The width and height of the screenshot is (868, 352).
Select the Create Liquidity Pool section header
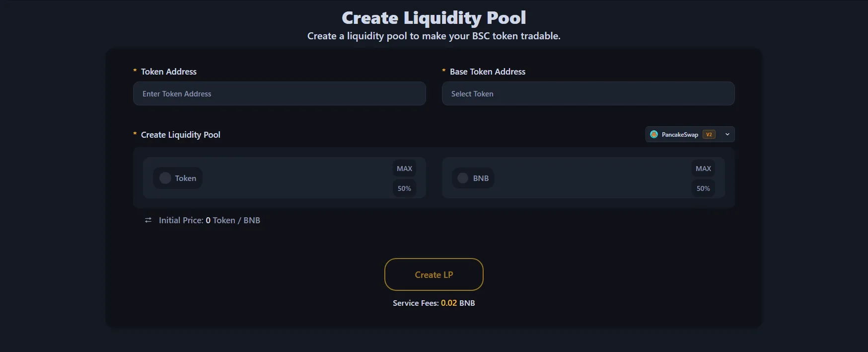point(180,134)
